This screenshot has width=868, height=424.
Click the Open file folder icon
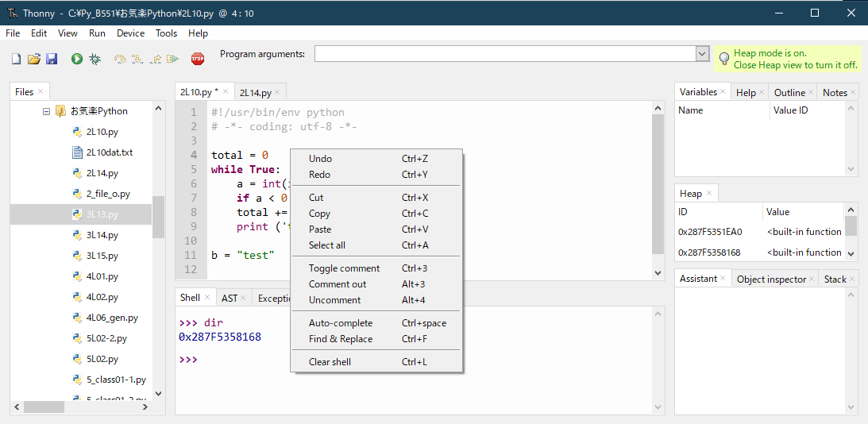[34, 59]
